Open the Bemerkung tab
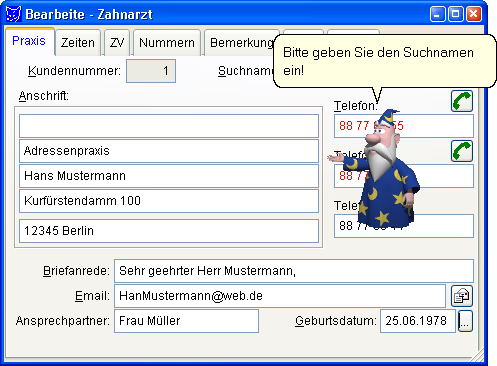This screenshot has height=366, width=497. click(x=241, y=43)
